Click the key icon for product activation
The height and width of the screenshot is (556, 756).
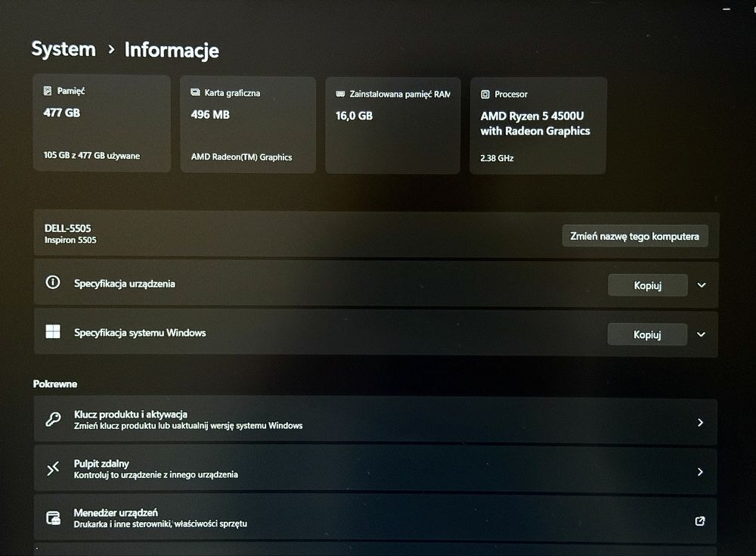pos(53,419)
